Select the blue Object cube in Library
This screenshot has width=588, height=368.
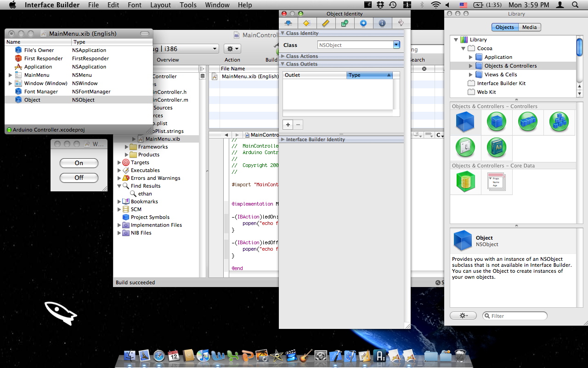tap(465, 122)
